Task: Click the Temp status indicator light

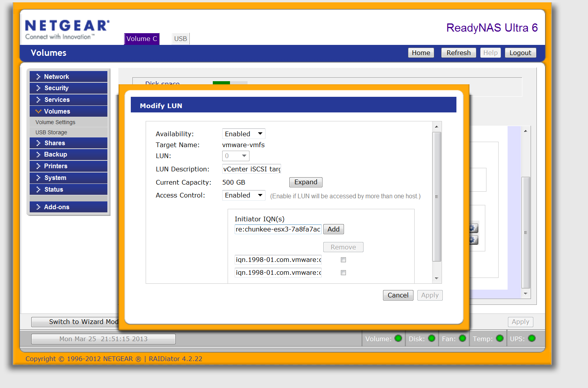Action: 499,338
